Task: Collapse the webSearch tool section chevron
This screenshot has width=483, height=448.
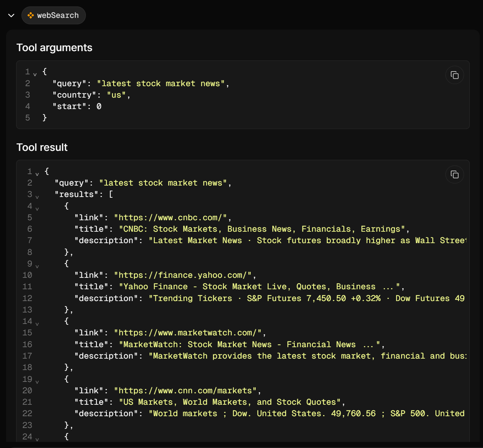Action: click(11, 15)
